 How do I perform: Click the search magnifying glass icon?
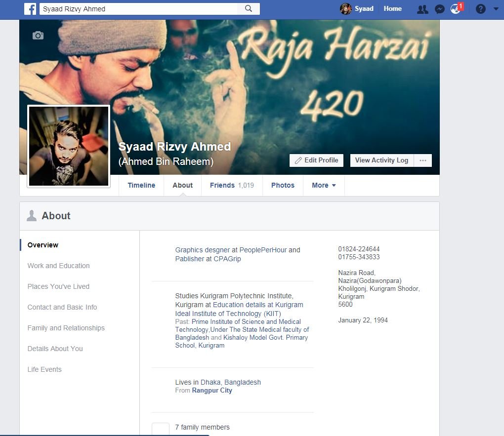[x=249, y=8]
